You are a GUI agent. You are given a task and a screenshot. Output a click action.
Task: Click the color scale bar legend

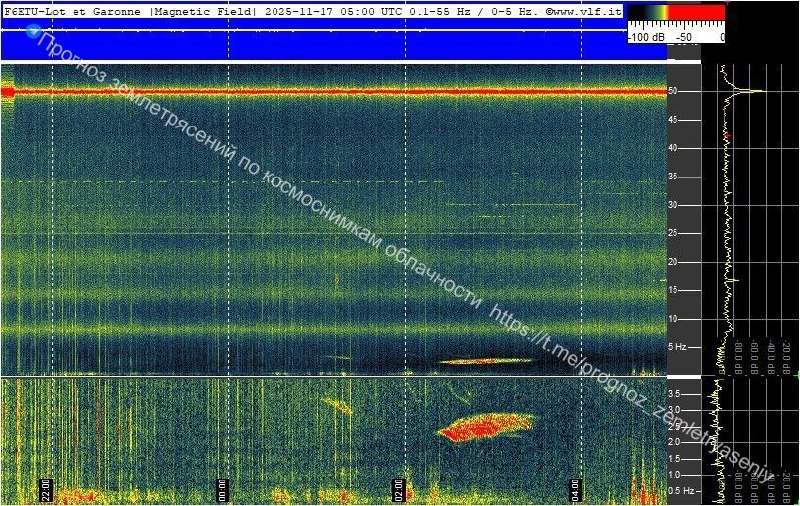tap(677, 13)
